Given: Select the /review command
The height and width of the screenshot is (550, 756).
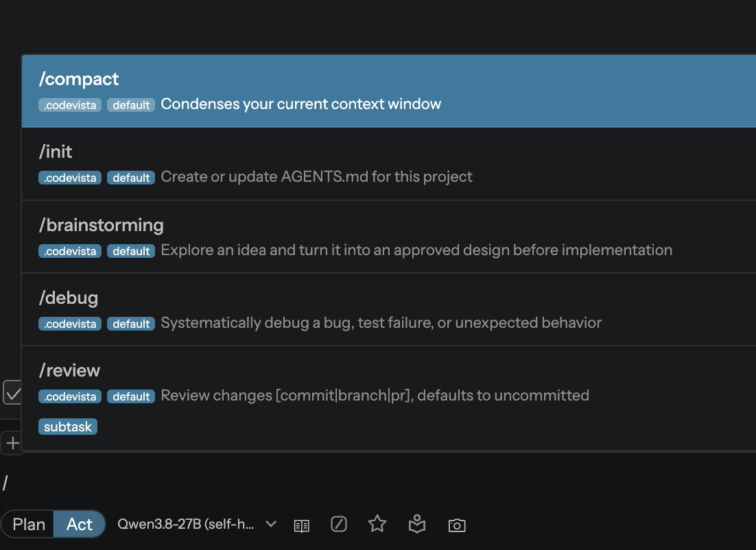Looking at the screenshot, I should coord(388,398).
